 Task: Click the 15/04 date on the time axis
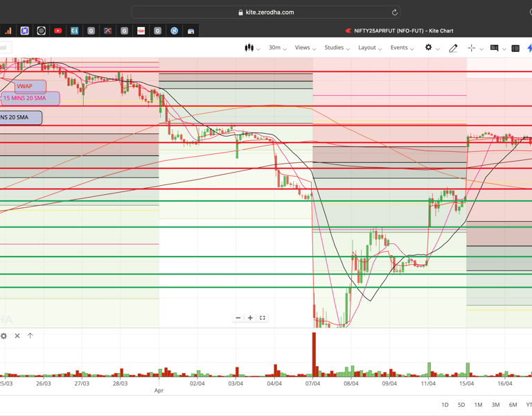tap(466, 383)
